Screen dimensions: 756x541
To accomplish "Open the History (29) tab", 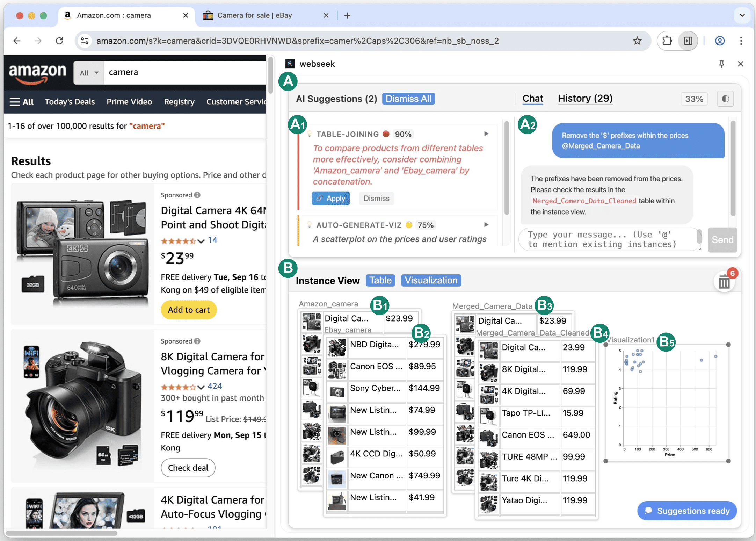I will (x=585, y=99).
